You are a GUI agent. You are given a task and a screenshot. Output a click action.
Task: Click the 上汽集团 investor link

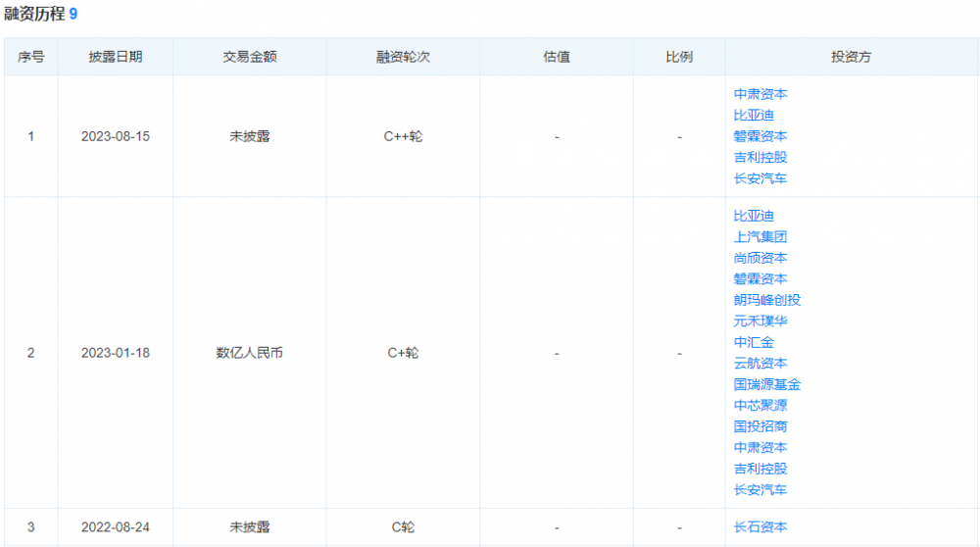tap(760, 237)
